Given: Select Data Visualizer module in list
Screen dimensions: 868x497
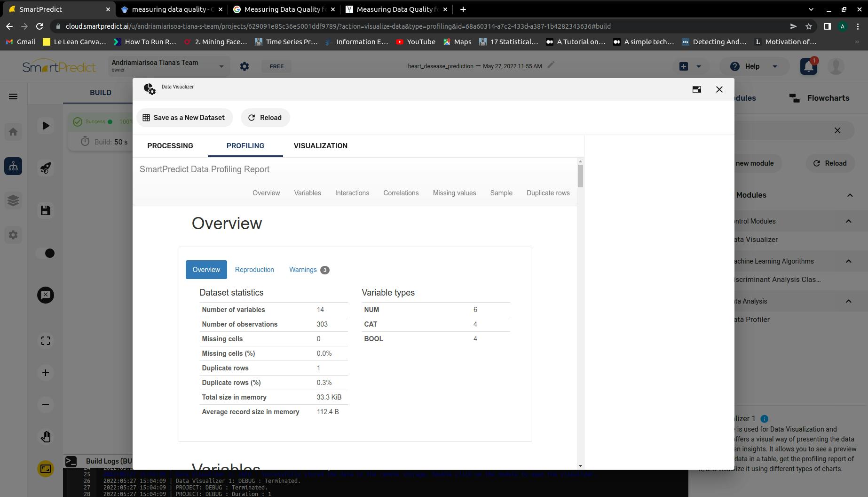Looking at the screenshot, I should [756, 240].
